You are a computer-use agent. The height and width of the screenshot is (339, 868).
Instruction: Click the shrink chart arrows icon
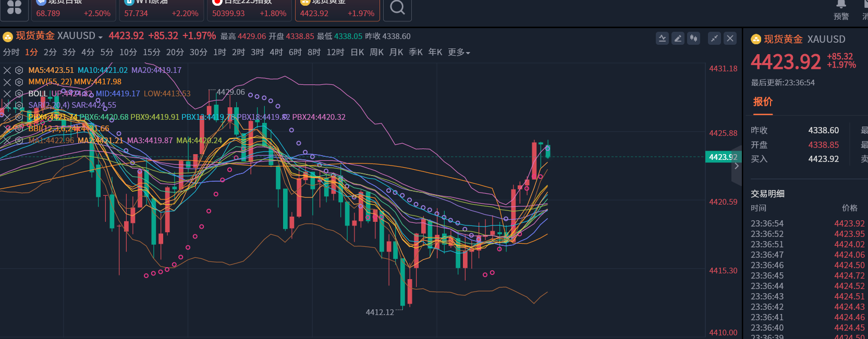714,38
